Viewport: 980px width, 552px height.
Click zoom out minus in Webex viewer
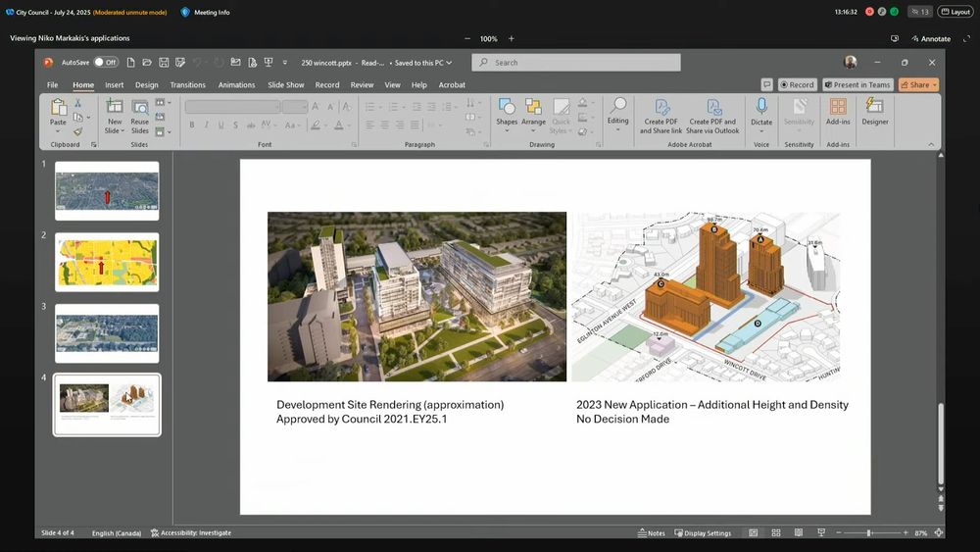click(x=466, y=39)
